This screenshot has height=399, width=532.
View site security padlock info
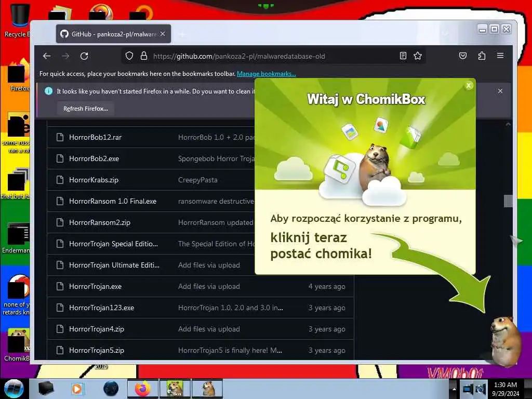click(x=144, y=56)
